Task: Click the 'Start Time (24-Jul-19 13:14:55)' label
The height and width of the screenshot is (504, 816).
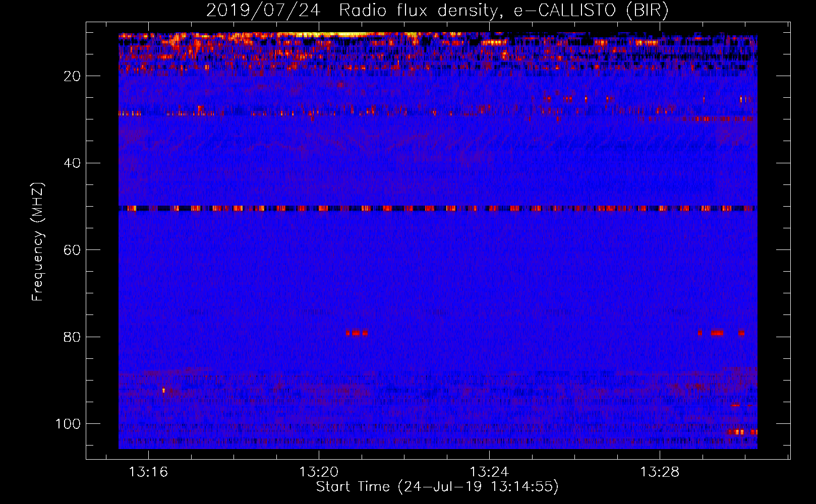Action: pos(437,487)
